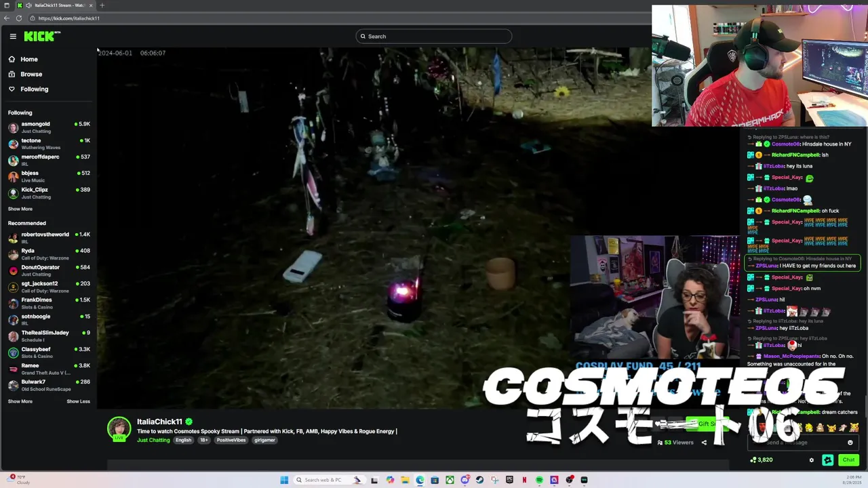Open Netflix from taskbar
This screenshot has width=868, height=488.
coord(524,480)
